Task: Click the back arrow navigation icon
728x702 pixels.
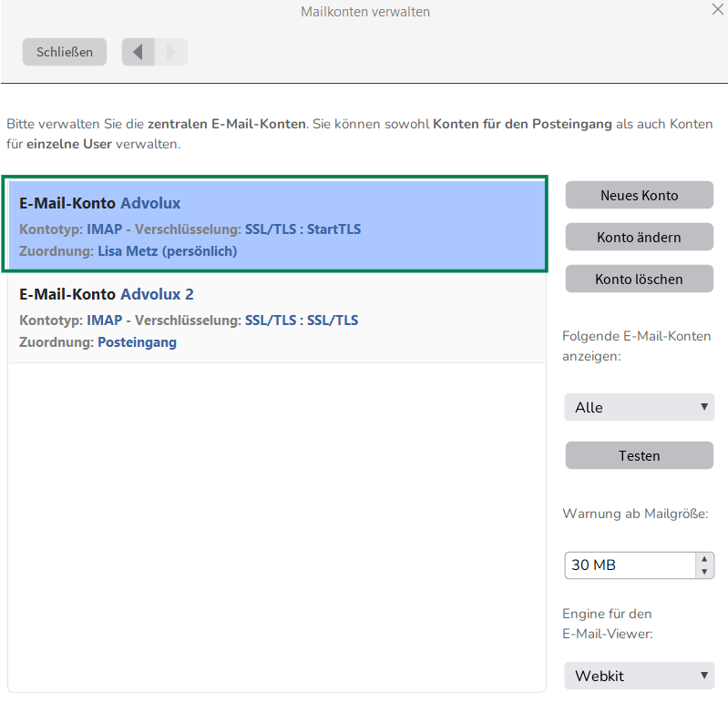Action: (138, 52)
